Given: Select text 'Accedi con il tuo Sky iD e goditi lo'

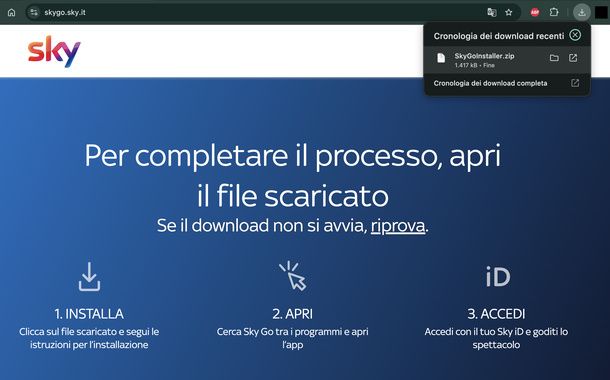Looking at the screenshot, I should (496, 332).
